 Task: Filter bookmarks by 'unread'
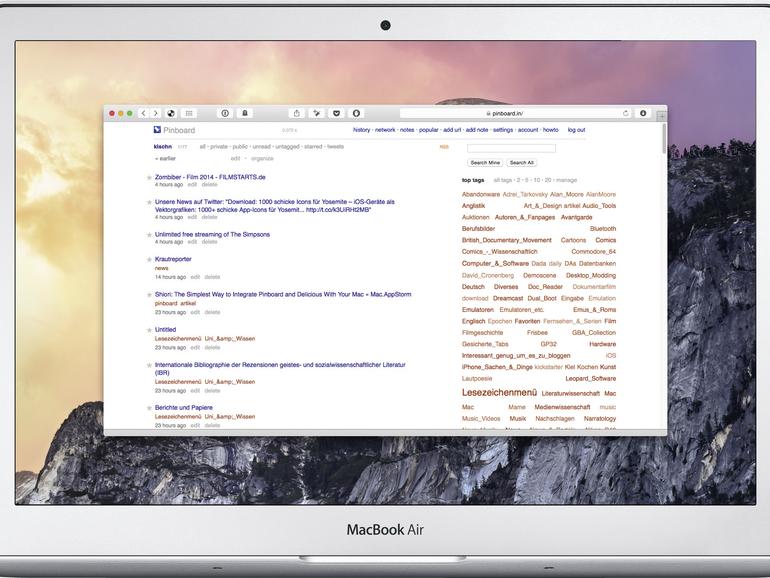pyautogui.click(x=261, y=146)
